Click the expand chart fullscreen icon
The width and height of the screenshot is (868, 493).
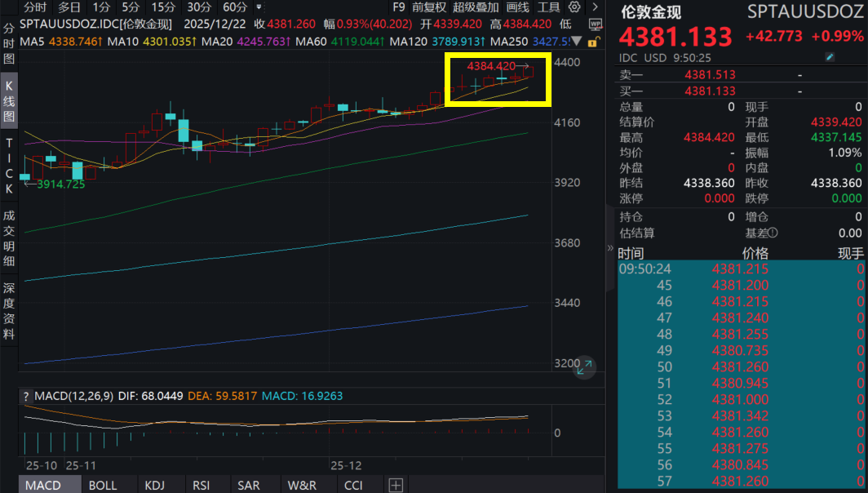click(x=584, y=369)
